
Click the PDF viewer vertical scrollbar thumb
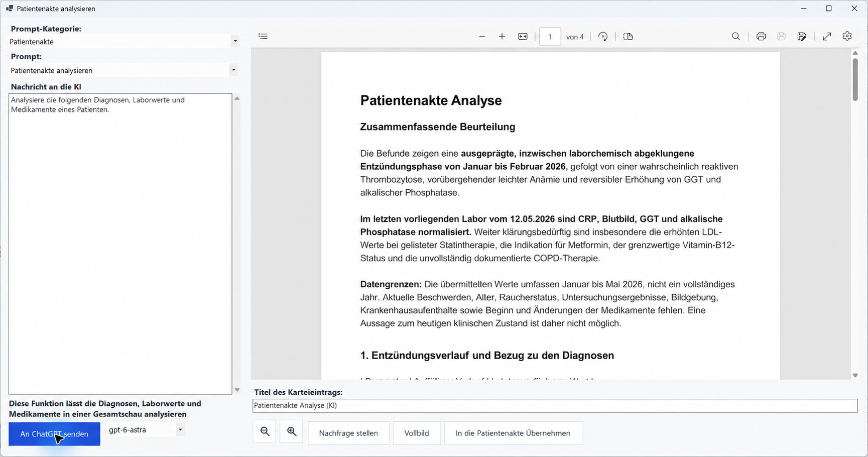[x=855, y=79]
